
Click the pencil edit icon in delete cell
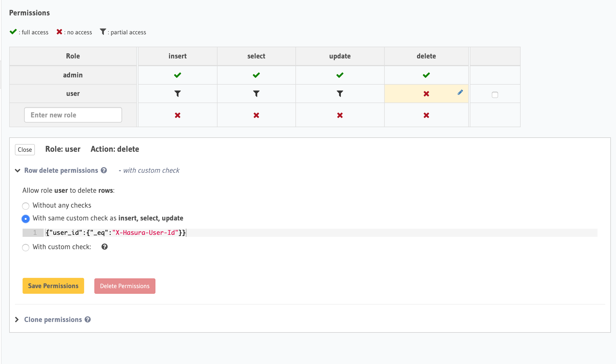point(460,92)
